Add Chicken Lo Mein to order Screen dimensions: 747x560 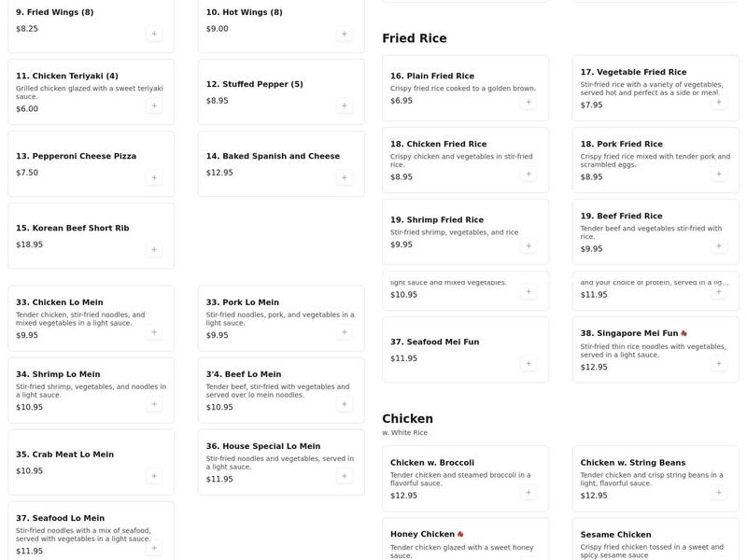click(152, 329)
